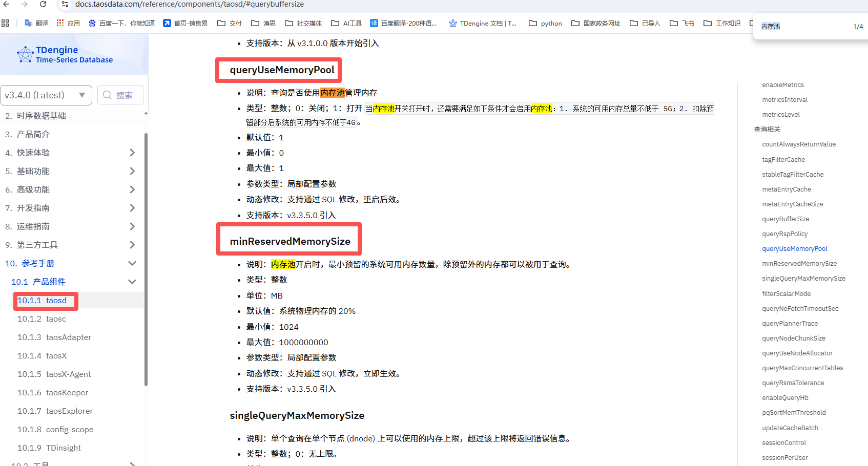Collapse the 10. 参考手册 sidebar section
This screenshot has height=466, width=868.
[132, 263]
